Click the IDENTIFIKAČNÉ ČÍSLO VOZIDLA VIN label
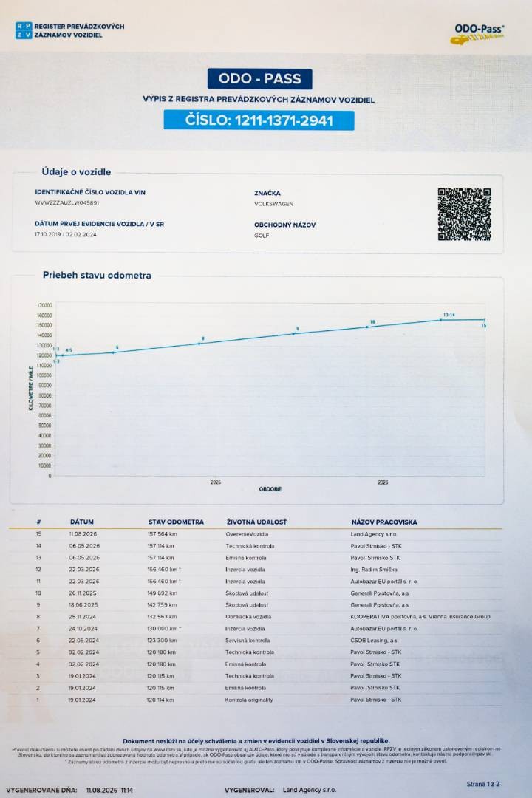 point(90,192)
